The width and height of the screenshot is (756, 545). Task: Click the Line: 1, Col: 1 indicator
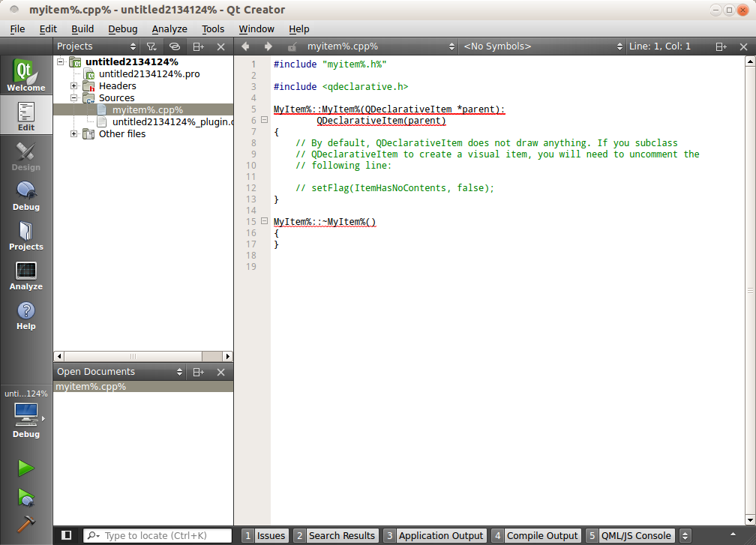(659, 46)
